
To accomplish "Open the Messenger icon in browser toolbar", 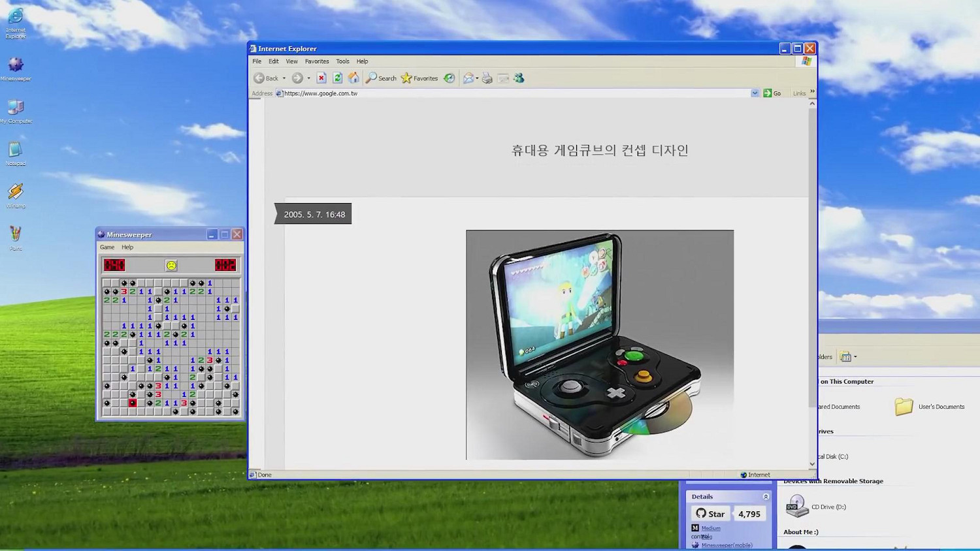I will [x=519, y=78].
